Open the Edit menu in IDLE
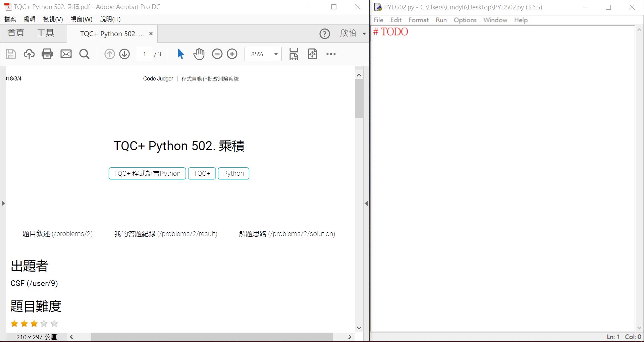 396,20
